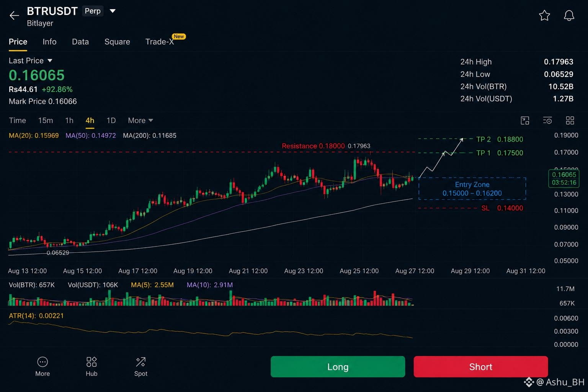588x392 pixels.
Task: Open the chart drawing tools icon
Action: (525, 121)
